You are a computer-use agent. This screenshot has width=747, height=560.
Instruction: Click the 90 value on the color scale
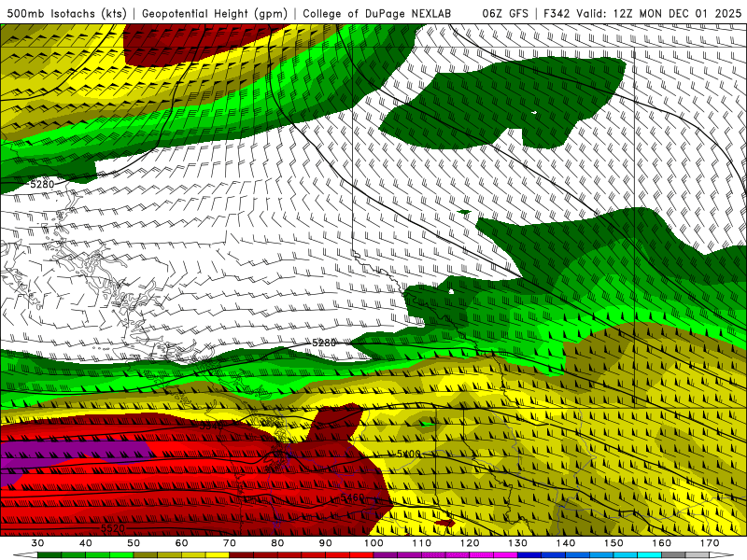pos(325,543)
